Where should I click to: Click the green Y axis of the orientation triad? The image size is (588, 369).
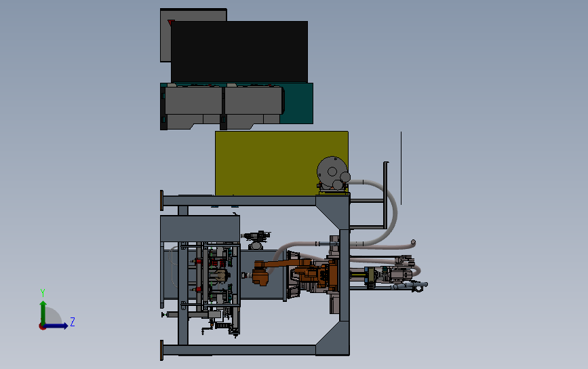(43, 312)
